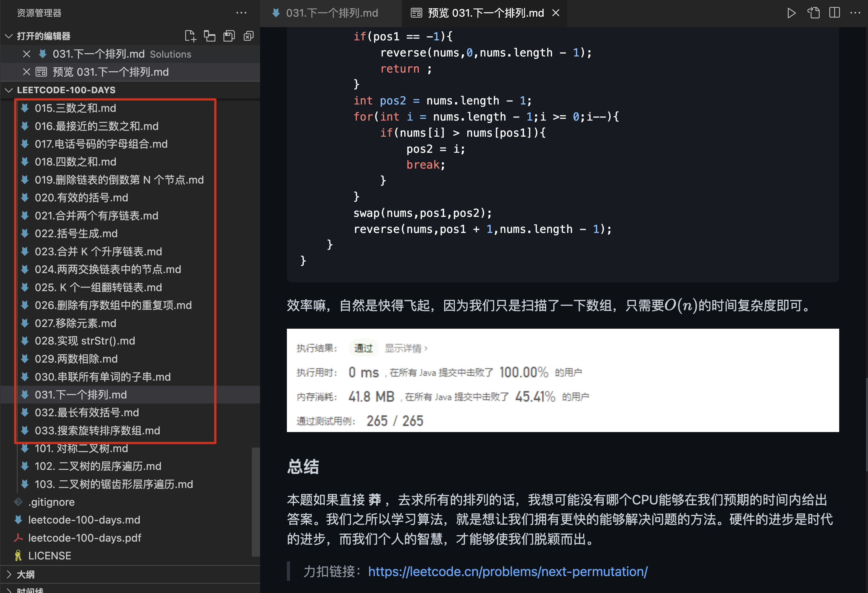This screenshot has width=868, height=593.
Task: Click the Close All Editors icon
Action: coord(248,36)
